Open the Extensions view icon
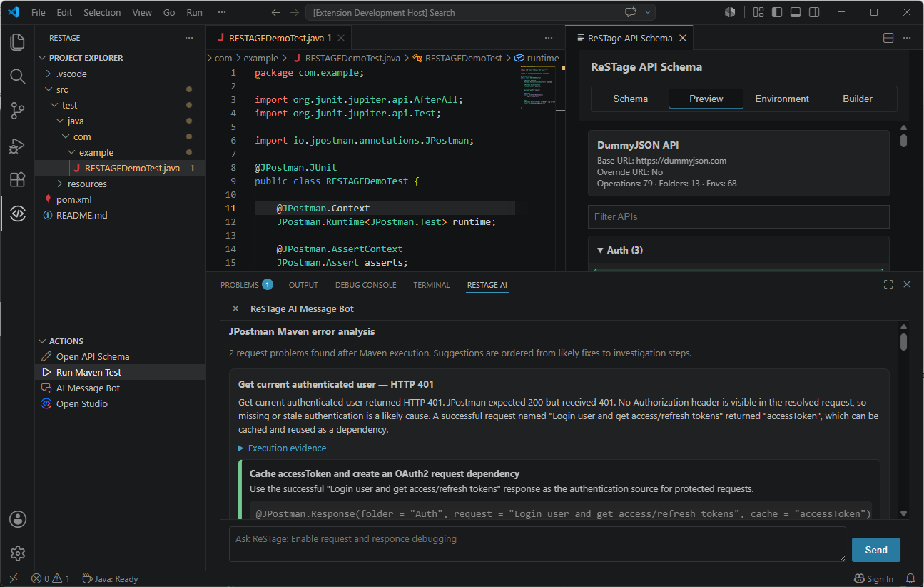 [17, 179]
